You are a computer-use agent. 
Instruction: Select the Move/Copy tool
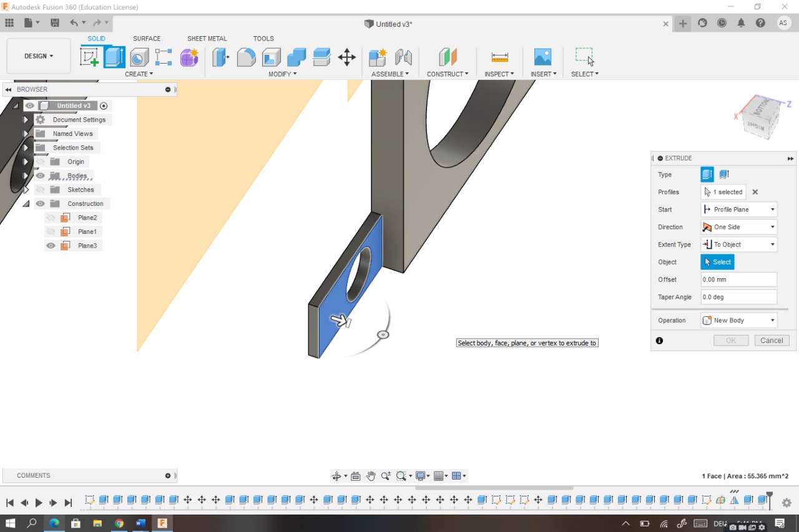346,57
